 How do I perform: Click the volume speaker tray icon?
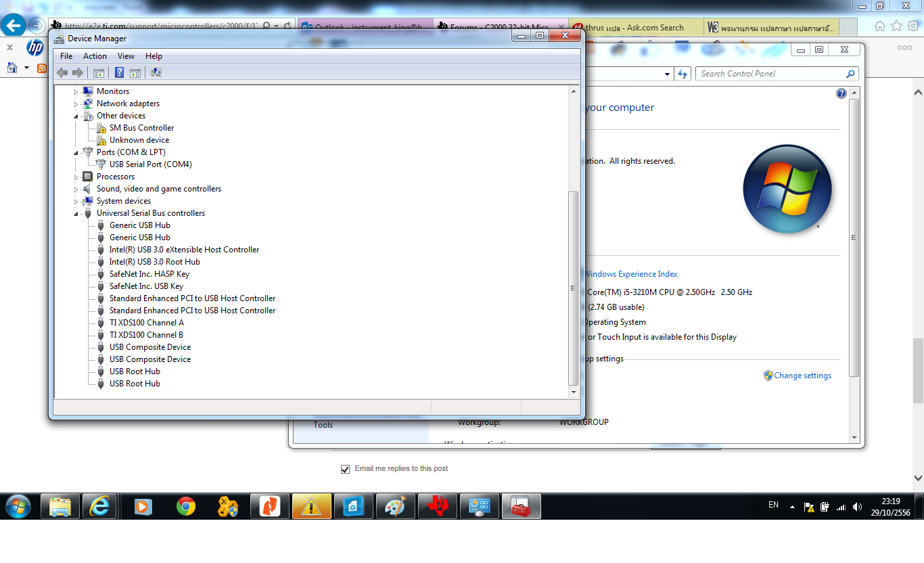[x=858, y=506]
